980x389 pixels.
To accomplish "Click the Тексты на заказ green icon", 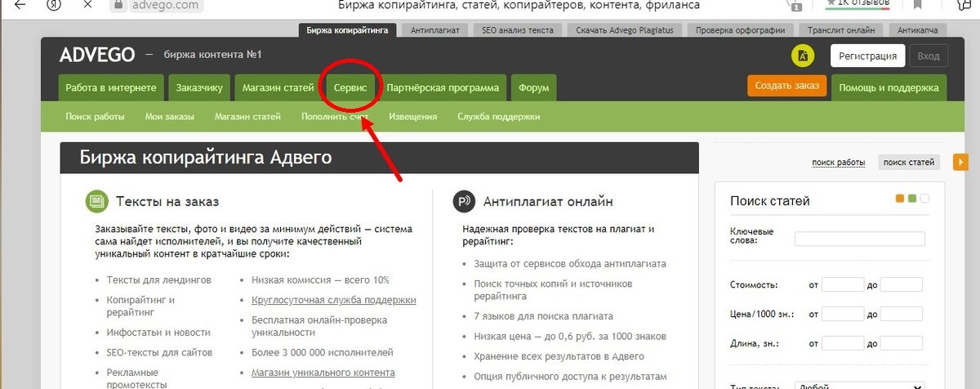I will (96, 201).
